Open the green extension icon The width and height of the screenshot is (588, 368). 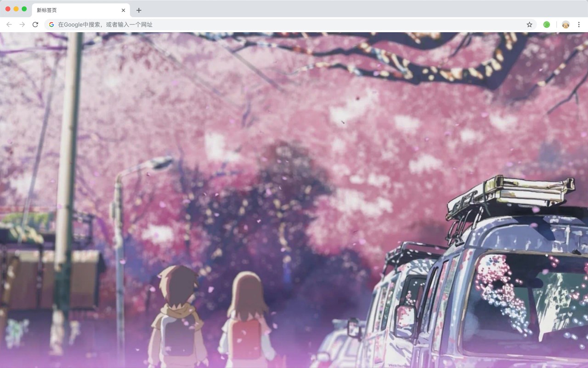pos(547,24)
